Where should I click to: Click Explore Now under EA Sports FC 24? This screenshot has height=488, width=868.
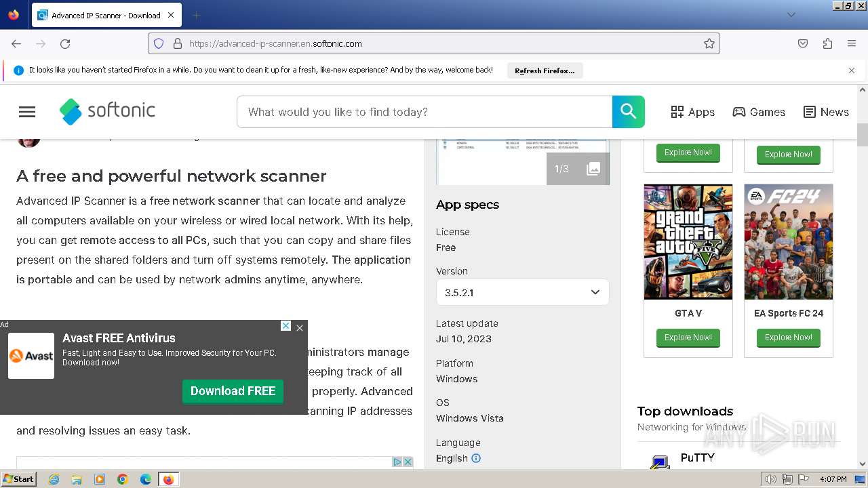point(788,338)
